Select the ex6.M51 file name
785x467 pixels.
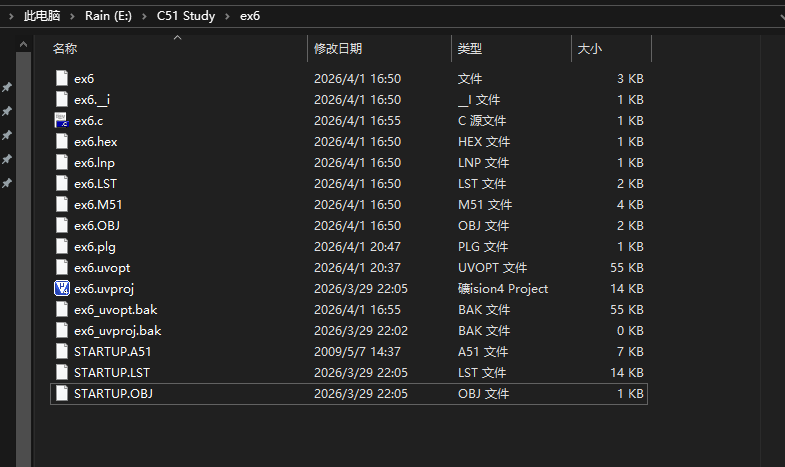point(98,205)
